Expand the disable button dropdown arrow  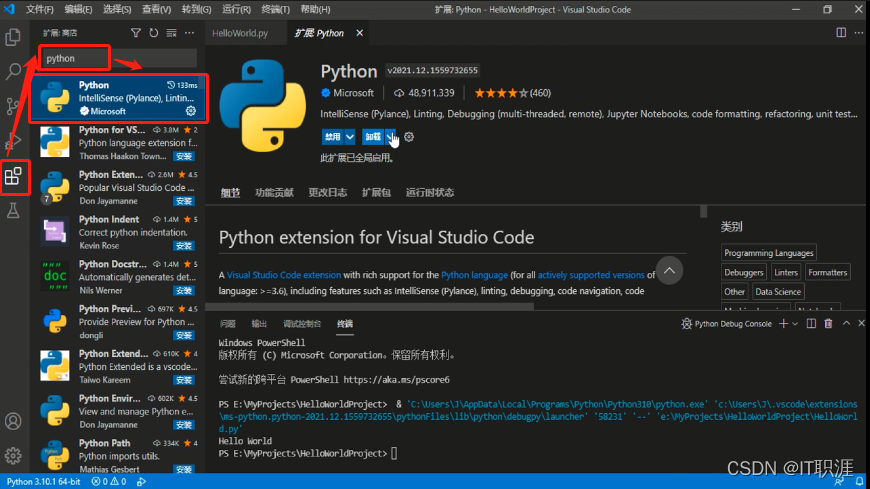pos(350,137)
